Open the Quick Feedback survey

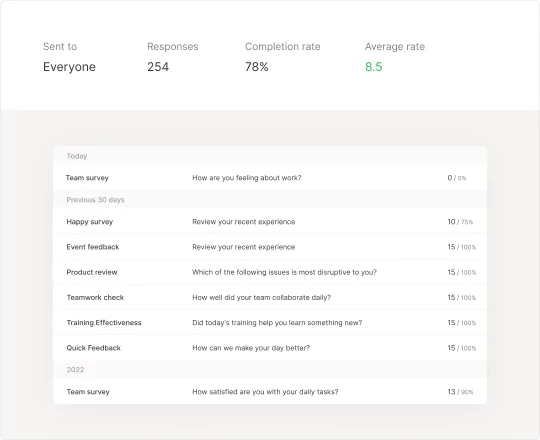pyautogui.click(x=94, y=348)
